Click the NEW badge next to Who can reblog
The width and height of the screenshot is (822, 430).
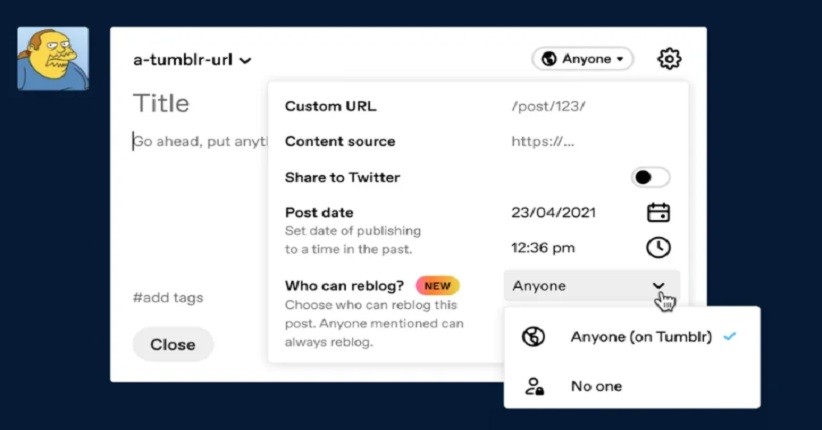[437, 286]
